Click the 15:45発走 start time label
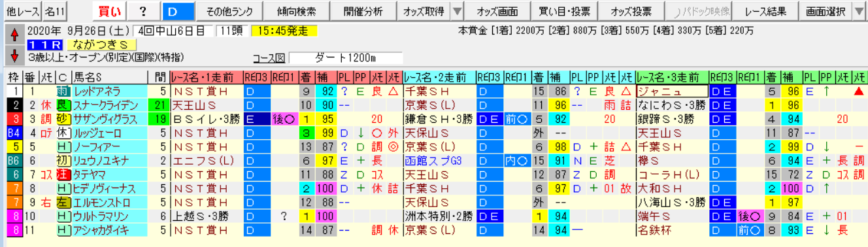 [x=284, y=31]
